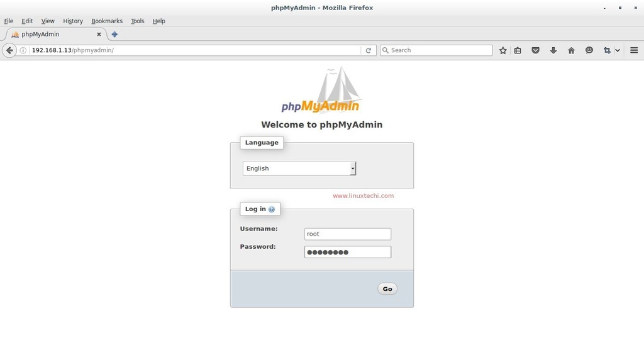This screenshot has height=350, width=644.
Task: Open the File menu
Action: [x=9, y=21]
